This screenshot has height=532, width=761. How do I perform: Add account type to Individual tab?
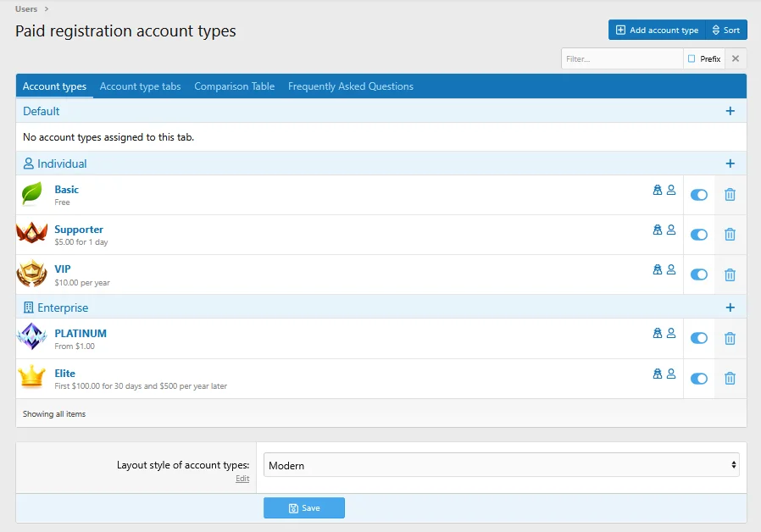(730, 163)
